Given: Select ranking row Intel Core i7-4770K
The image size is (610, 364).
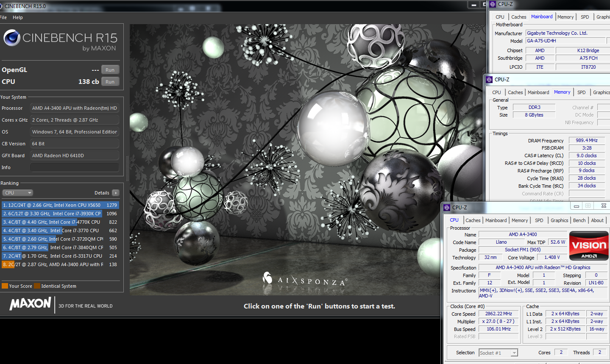Looking at the screenshot, I should tap(60, 222).
